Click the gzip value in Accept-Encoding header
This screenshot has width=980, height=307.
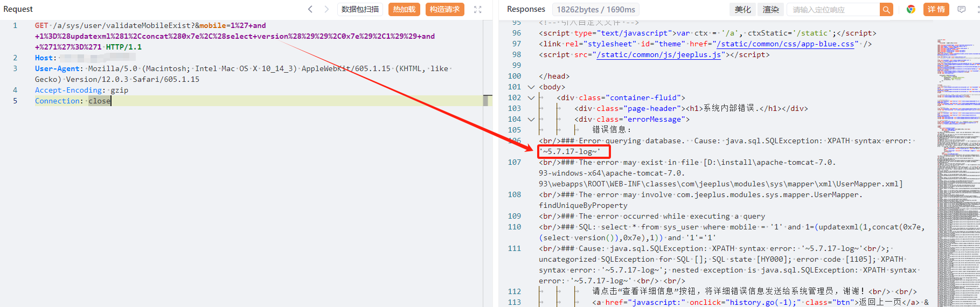point(120,90)
